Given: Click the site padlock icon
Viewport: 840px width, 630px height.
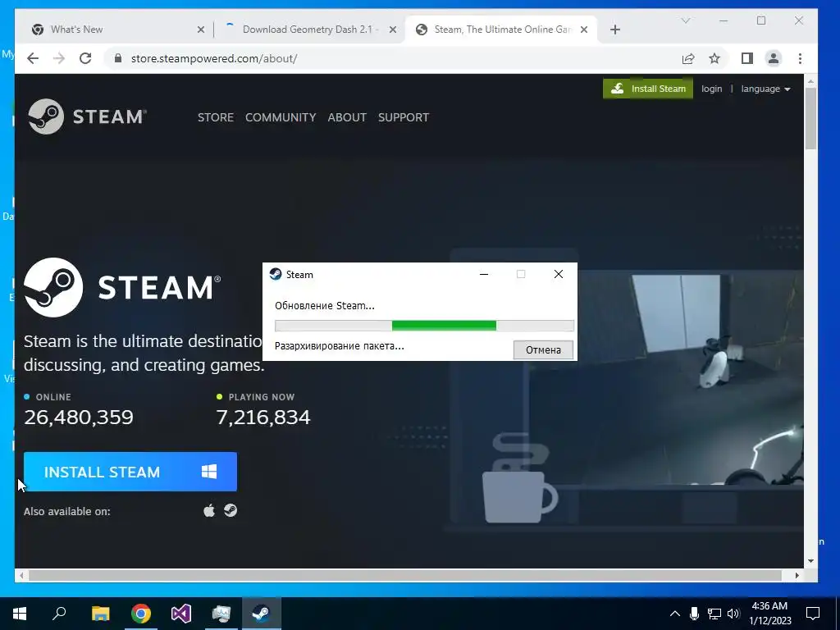Looking at the screenshot, I should pyautogui.click(x=118, y=58).
